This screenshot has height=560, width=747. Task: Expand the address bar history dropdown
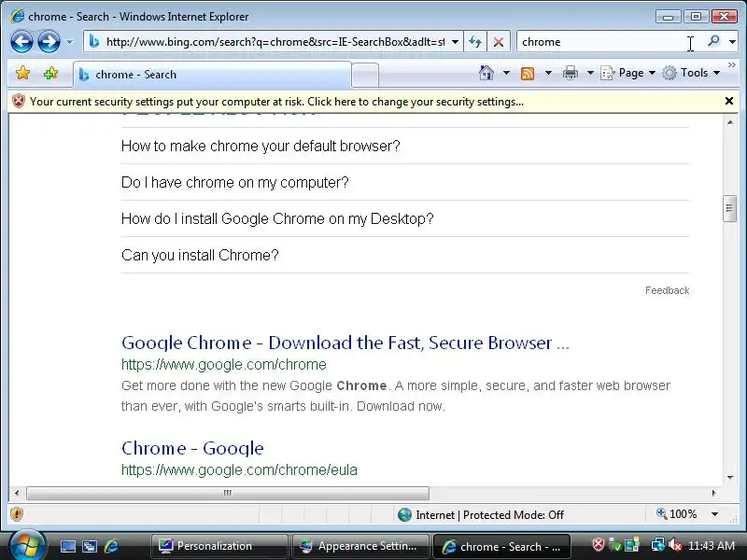click(x=455, y=42)
